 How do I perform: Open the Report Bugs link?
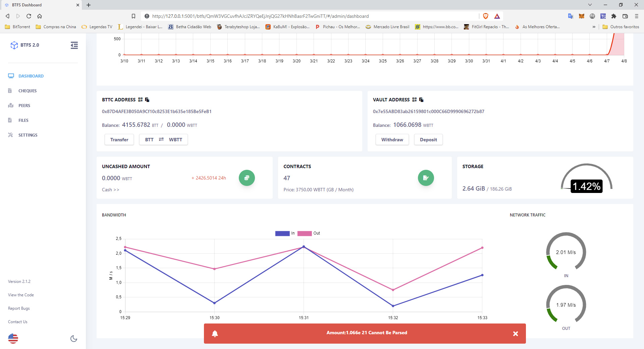coord(19,308)
